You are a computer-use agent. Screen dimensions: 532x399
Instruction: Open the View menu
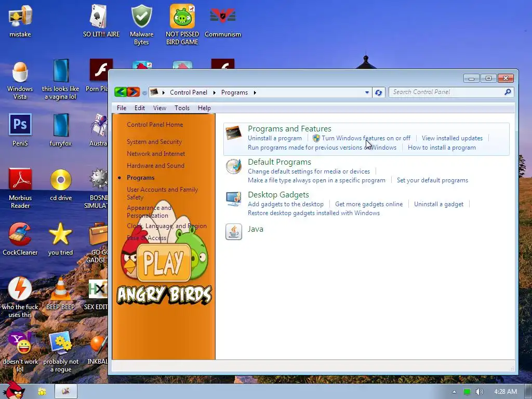click(159, 108)
